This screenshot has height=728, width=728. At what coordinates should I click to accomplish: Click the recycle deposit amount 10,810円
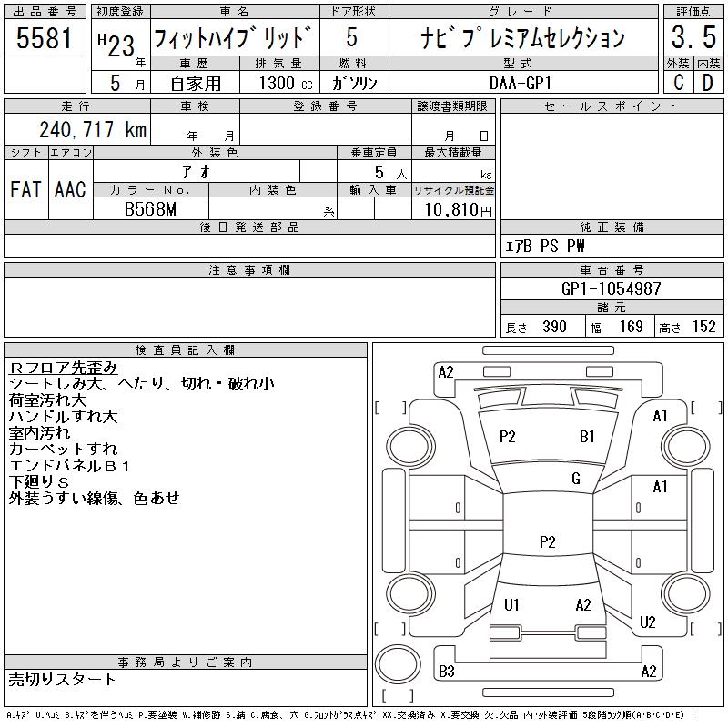click(453, 209)
